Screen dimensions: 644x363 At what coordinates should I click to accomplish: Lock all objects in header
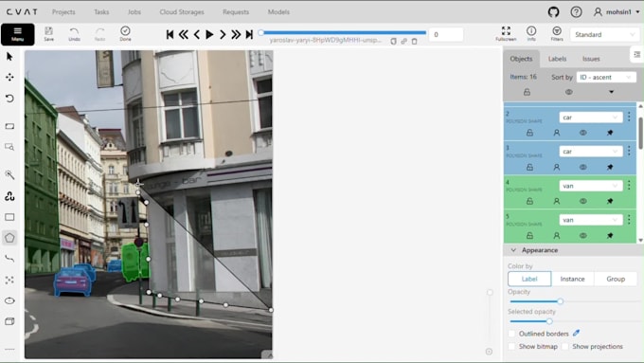(527, 92)
